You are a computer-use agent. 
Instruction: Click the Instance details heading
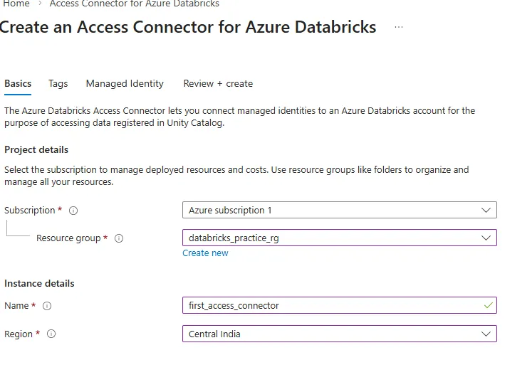point(39,283)
